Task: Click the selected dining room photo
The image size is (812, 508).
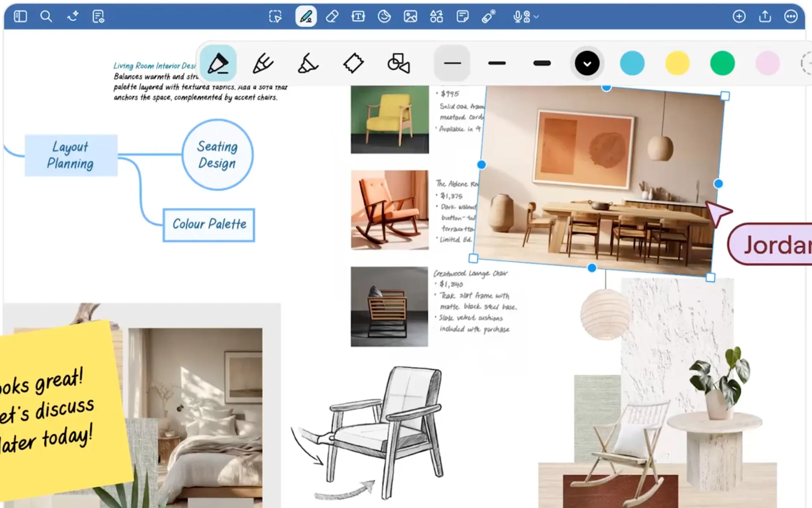Action: (x=599, y=181)
